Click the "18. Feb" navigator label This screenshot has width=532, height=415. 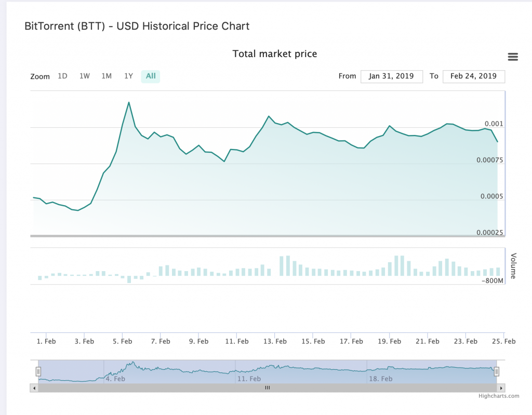tap(381, 379)
